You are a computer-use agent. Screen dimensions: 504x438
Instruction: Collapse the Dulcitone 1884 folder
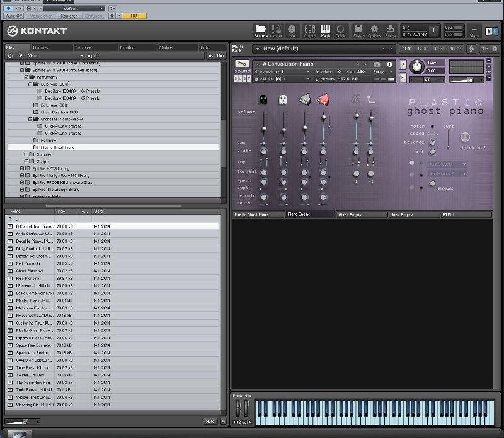point(30,84)
